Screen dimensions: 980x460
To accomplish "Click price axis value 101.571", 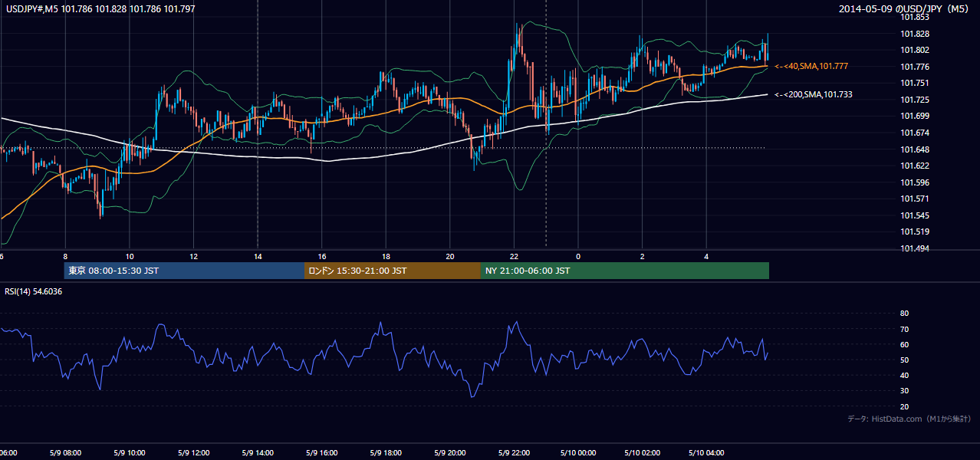I will (914, 199).
